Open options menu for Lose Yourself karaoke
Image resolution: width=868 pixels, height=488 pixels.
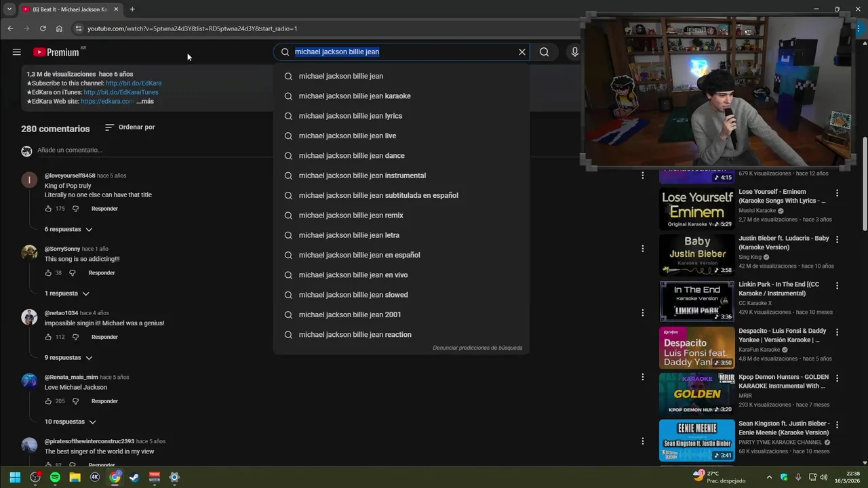pos(837,193)
